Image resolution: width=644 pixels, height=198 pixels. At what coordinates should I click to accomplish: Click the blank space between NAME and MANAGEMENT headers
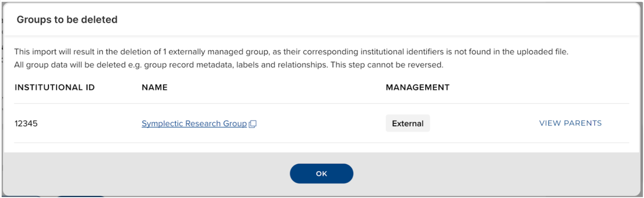pyautogui.click(x=275, y=87)
